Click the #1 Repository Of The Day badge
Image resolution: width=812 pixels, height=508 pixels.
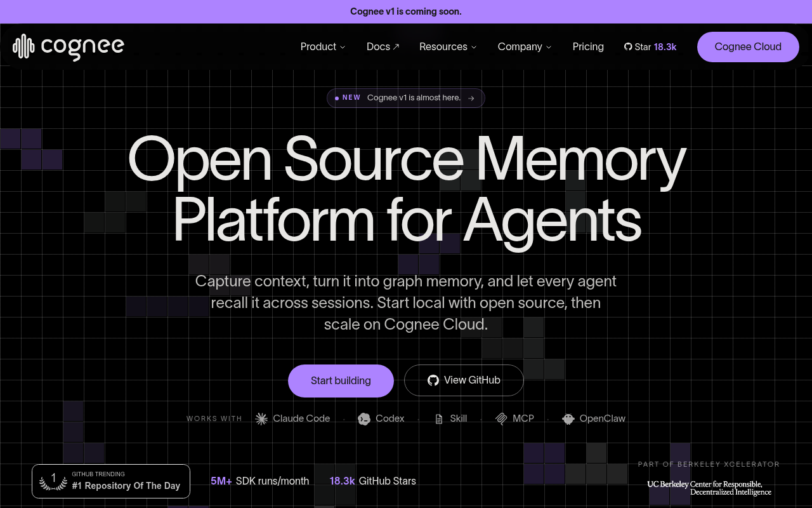pyautogui.click(x=111, y=481)
